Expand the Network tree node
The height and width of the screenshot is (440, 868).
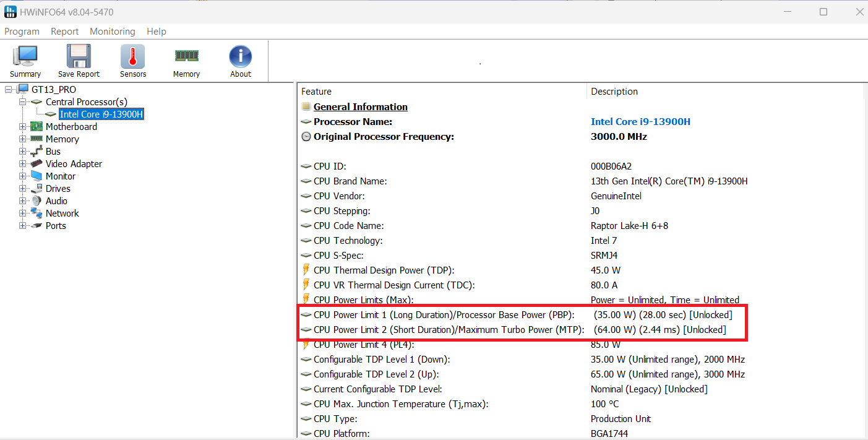22,213
